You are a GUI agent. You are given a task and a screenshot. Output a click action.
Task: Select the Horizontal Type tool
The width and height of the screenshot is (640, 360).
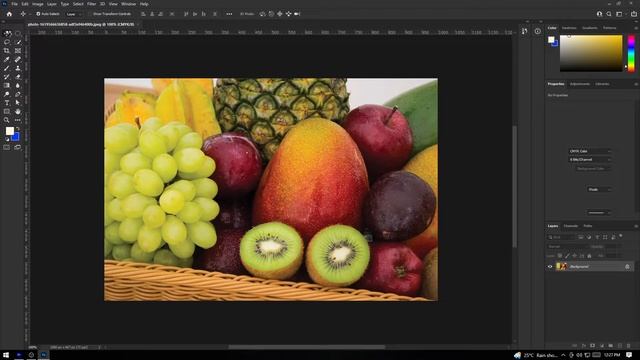[7, 103]
